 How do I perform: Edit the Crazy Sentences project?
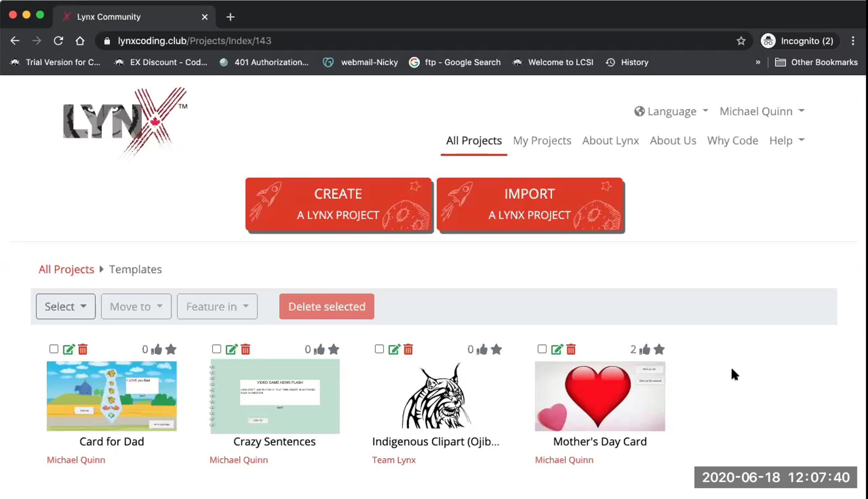[x=231, y=349]
